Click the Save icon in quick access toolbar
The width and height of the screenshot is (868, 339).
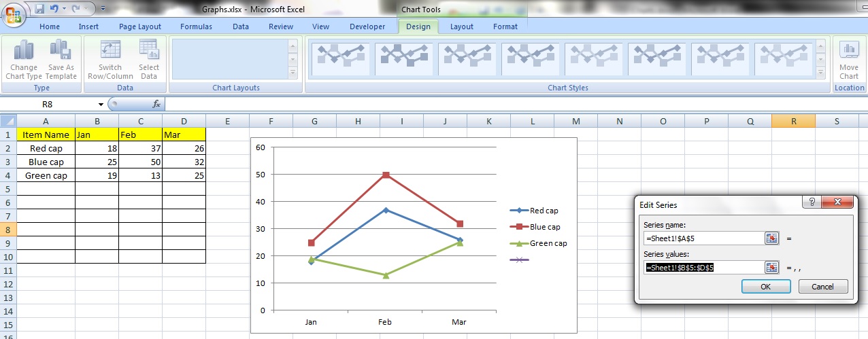[x=39, y=9]
